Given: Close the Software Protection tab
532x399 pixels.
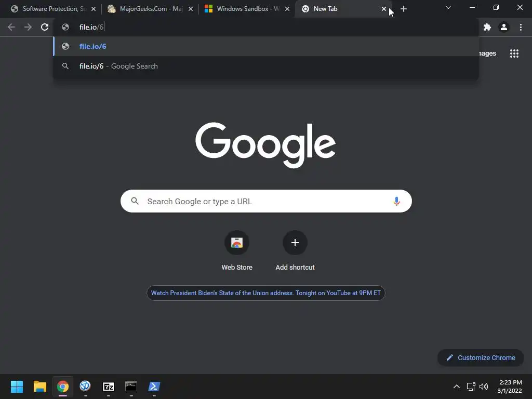Looking at the screenshot, I should coord(94,9).
